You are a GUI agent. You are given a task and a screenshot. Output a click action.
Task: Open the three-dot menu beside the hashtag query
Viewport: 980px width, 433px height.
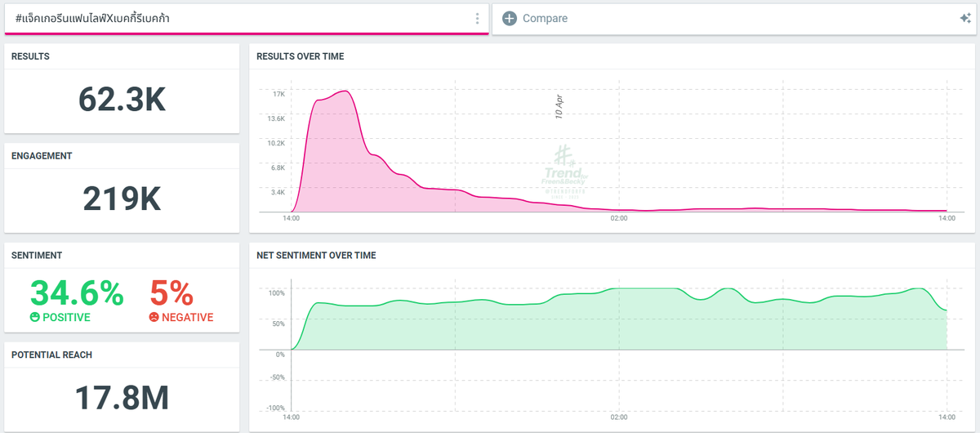coord(478,18)
